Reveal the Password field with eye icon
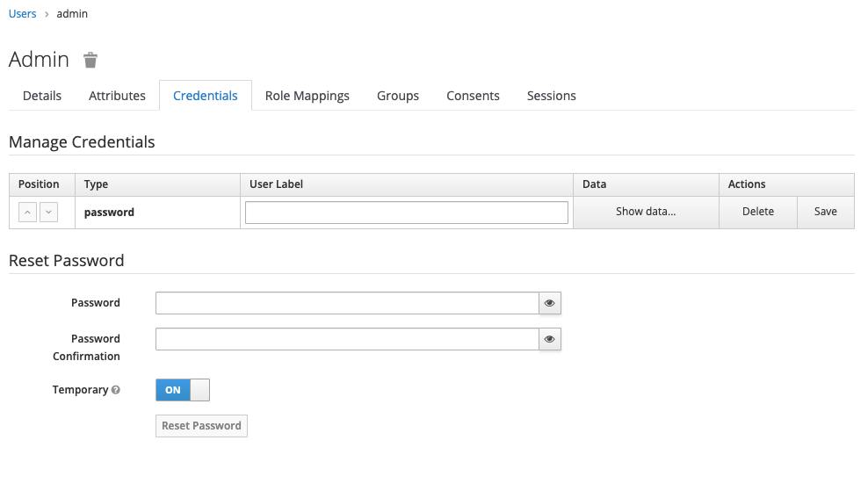The width and height of the screenshot is (868, 498). coord(549,303)
